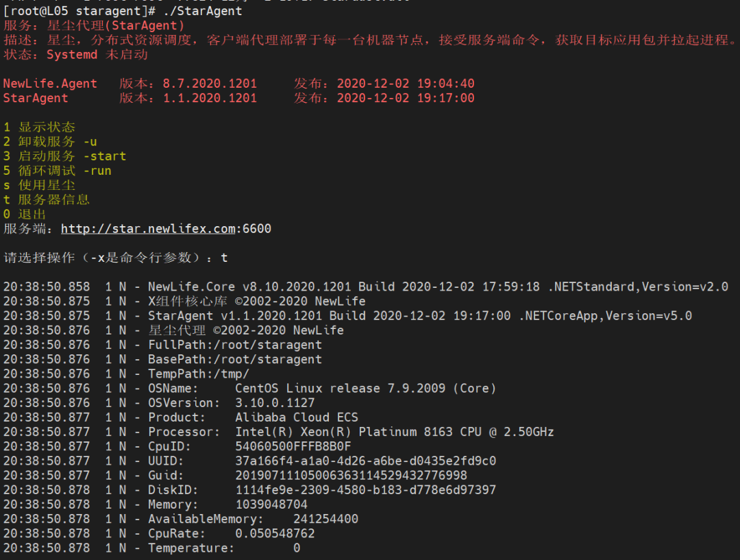Click the FullPath:/root/staragent log line

pyautogui.click(x=234, y=345)
